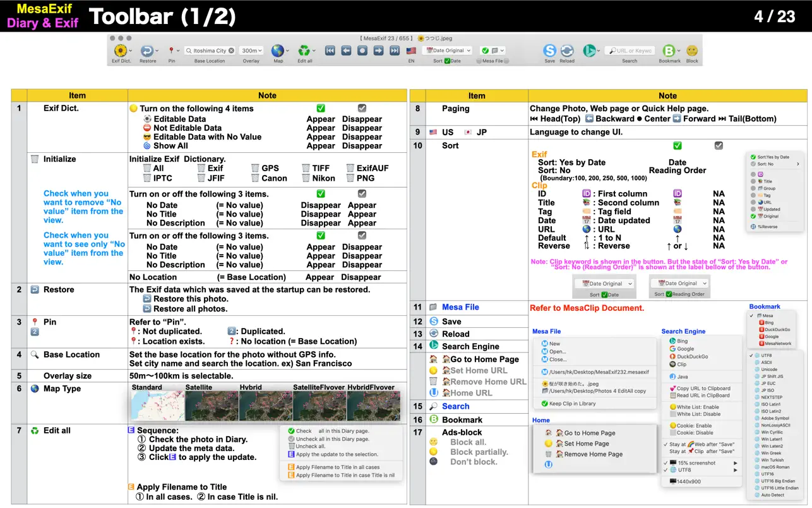Image resolution: width=812 pixels, height=508 pixels.
Task: Select Original in the Sort menu
Action: 765,216
